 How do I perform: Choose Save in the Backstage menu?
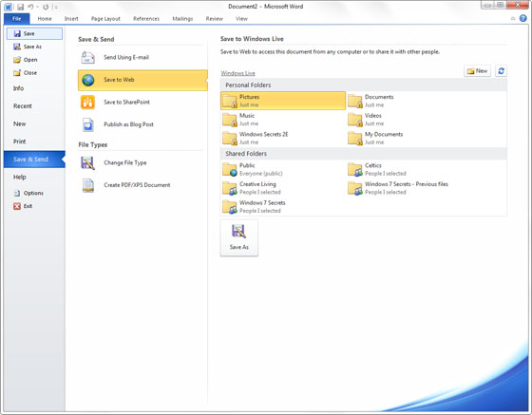[34, 33]
